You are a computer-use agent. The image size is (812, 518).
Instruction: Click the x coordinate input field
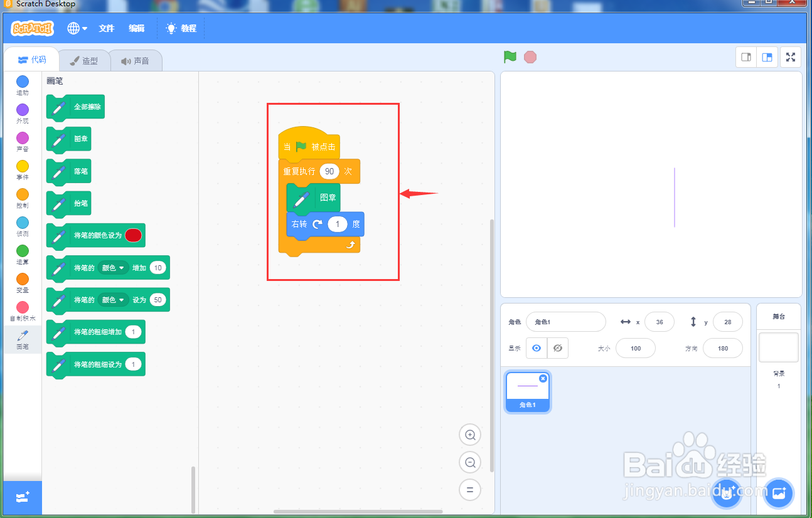pos(660,322)
